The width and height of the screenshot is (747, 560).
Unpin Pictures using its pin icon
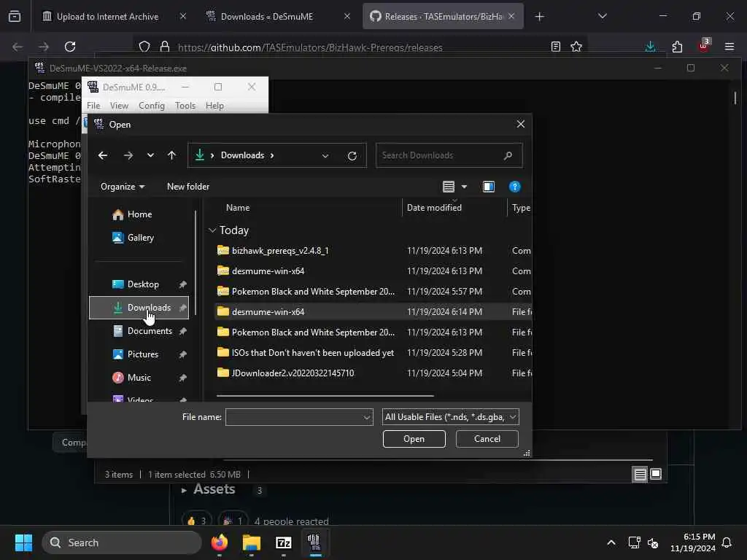pos(182,354)
